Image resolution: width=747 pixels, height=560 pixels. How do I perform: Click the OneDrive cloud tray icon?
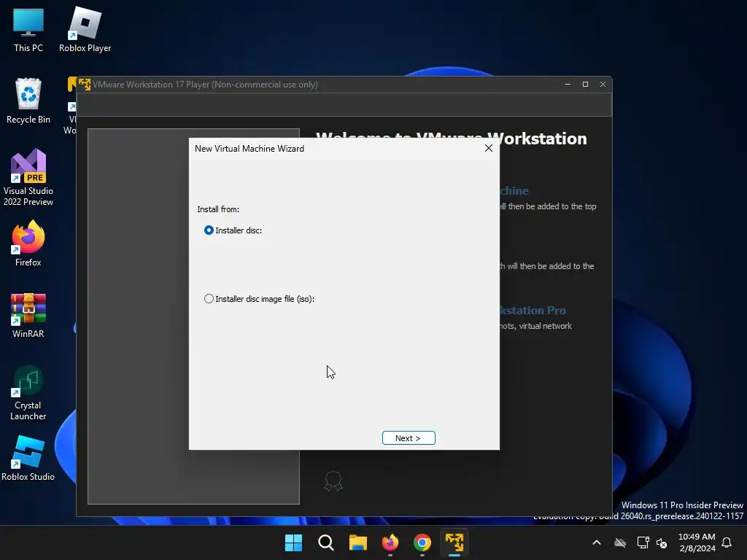coord(620,542)
